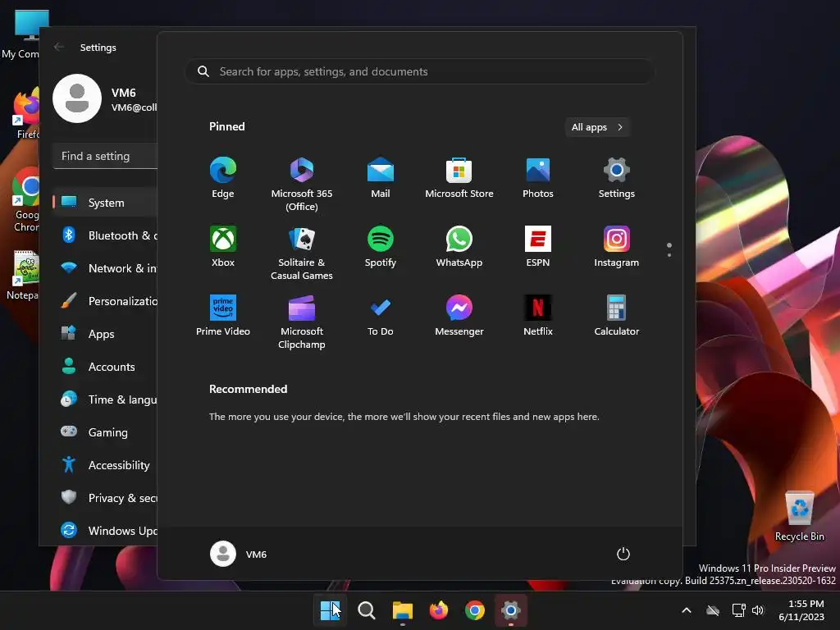Open Accounts category in Settings

pos(106,367)
